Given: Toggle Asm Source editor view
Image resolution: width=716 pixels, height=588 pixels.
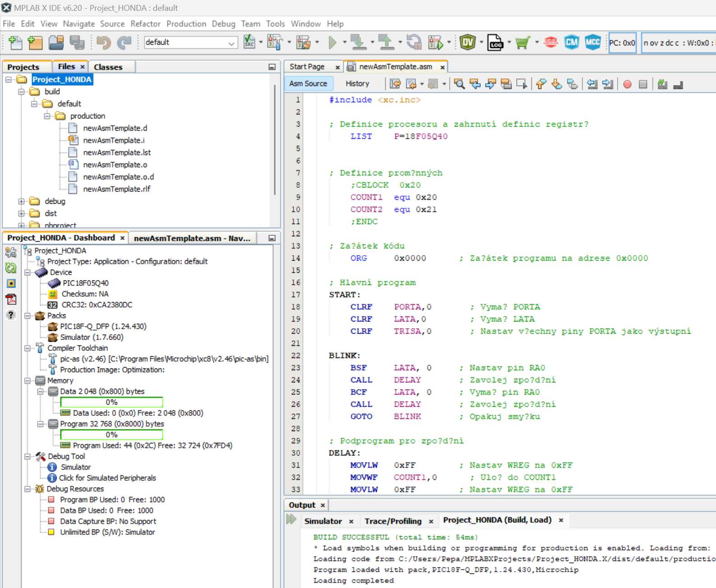Looking at the screenshot, I should tap(308, 84).
